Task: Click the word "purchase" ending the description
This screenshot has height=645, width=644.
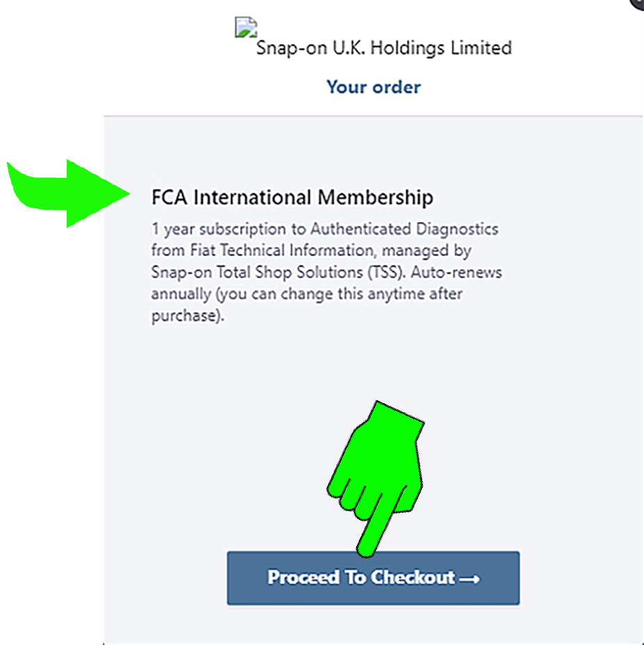Action: tap(184, 315)
